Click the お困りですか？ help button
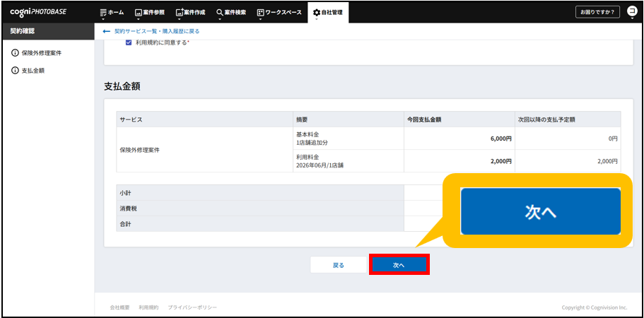 tap(597, 12)
